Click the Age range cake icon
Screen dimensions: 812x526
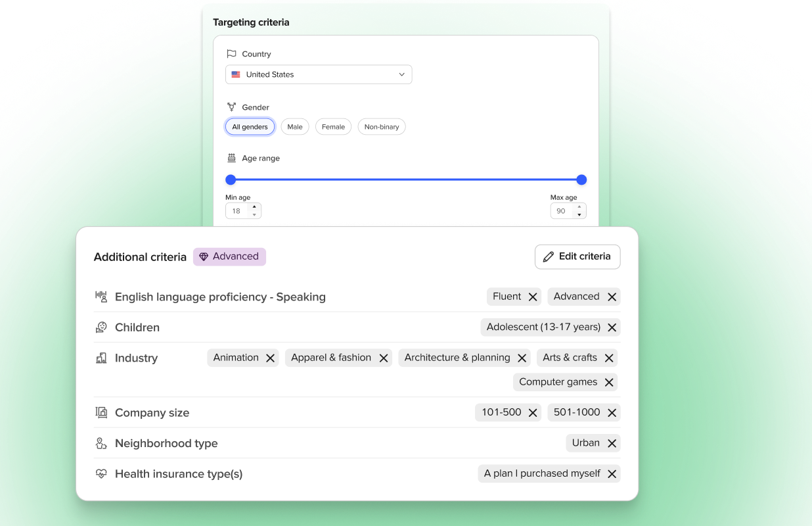[231, 158]
